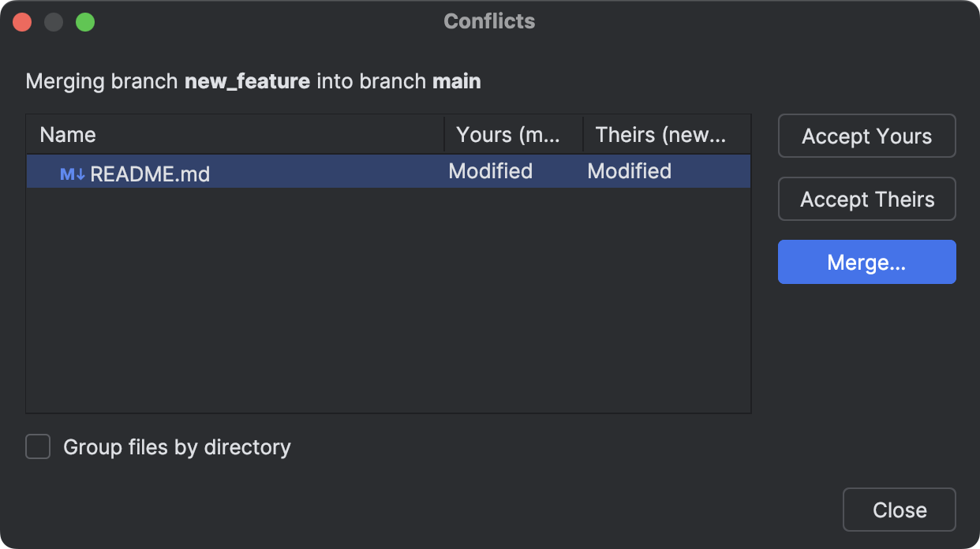Click the Group files by directory checkbox label
980x549 pixels.
(x=176, y=446)
